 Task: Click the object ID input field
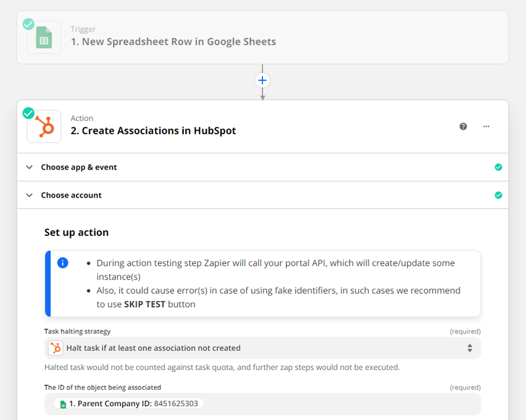pos(262,404)
